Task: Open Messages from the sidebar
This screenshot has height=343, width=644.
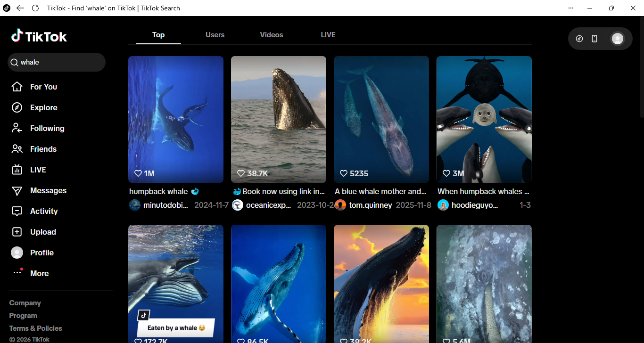Action: coord(48,190)
